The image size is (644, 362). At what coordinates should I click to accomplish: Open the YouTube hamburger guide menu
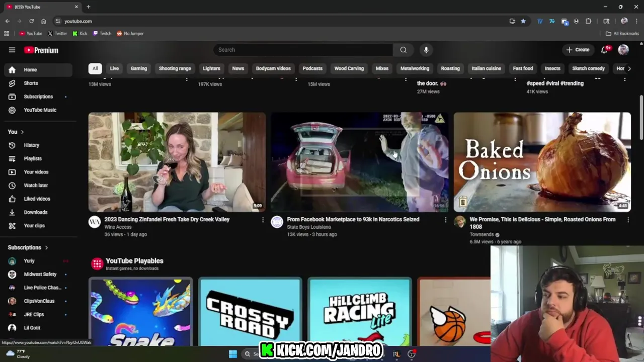(12, 50)
